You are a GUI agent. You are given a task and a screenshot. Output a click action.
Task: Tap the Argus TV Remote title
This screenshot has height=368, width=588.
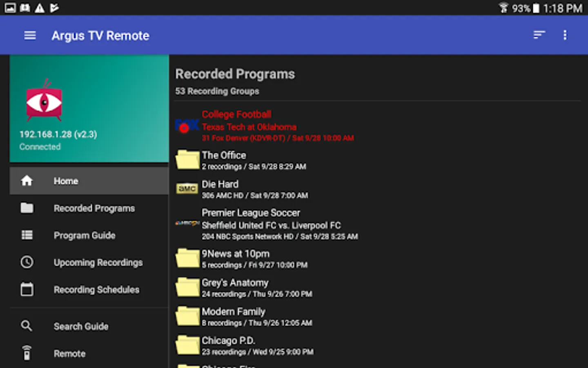pyautogui.click(x=100, y=36)
